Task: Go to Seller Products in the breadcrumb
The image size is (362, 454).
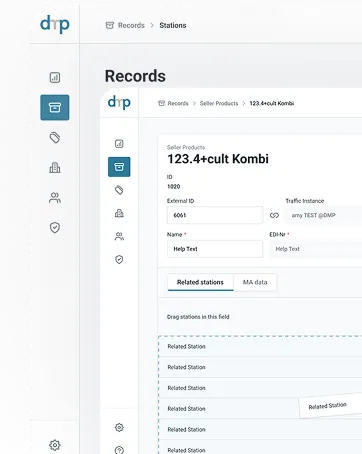Action: pos(219,103)
